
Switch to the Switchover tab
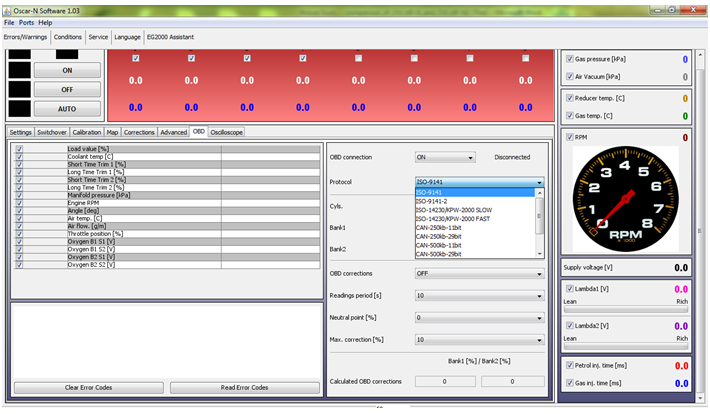(52, 132)
